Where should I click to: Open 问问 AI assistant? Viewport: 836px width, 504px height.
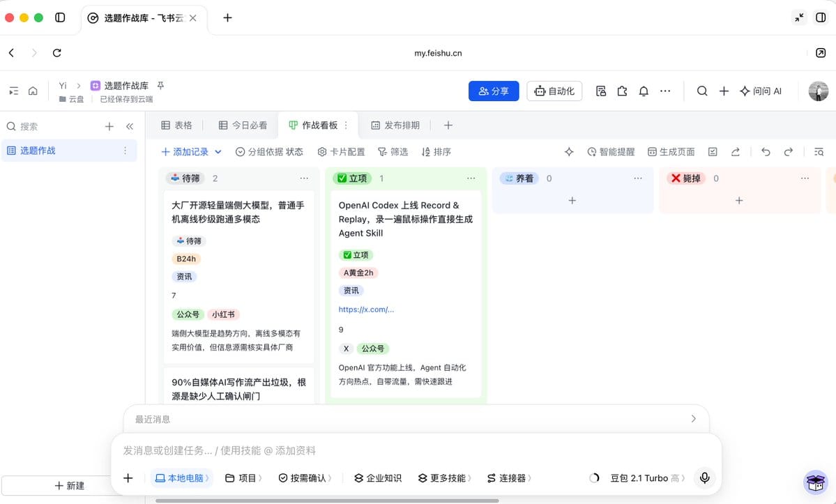761,91
